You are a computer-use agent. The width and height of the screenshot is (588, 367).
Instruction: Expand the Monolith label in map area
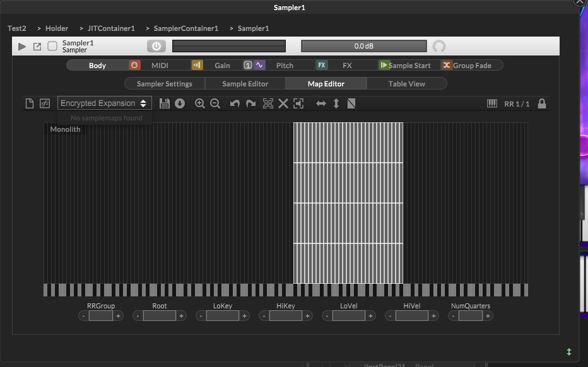(x=65, y=129)
